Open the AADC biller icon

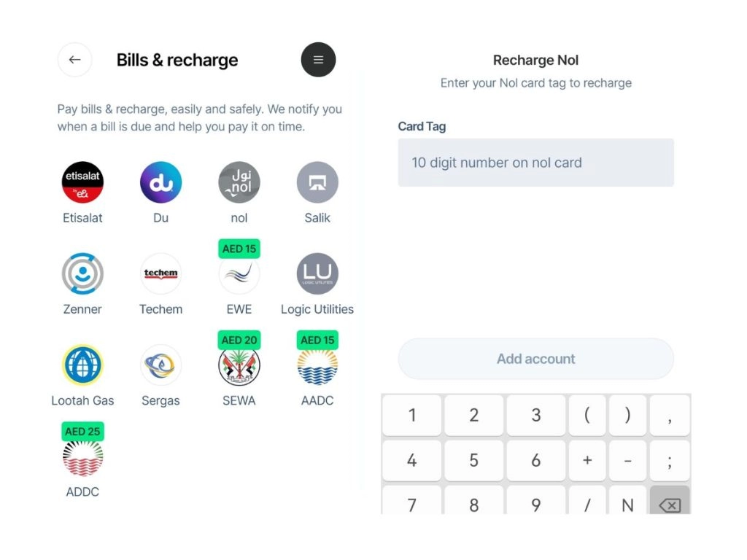[x=317, y=365]
